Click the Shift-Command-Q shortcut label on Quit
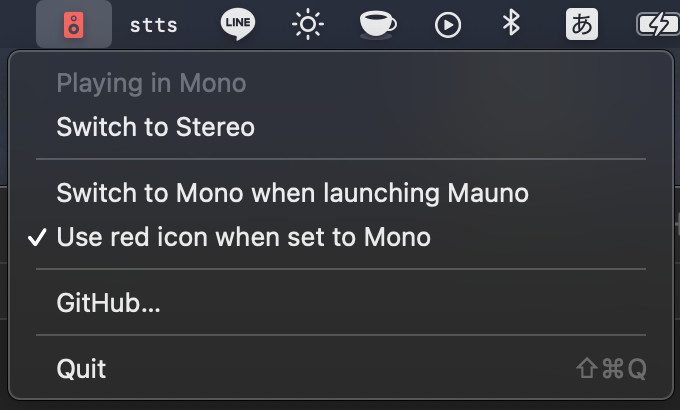The image size is (680, 410). pyautogui.click(x=611, y=369)
